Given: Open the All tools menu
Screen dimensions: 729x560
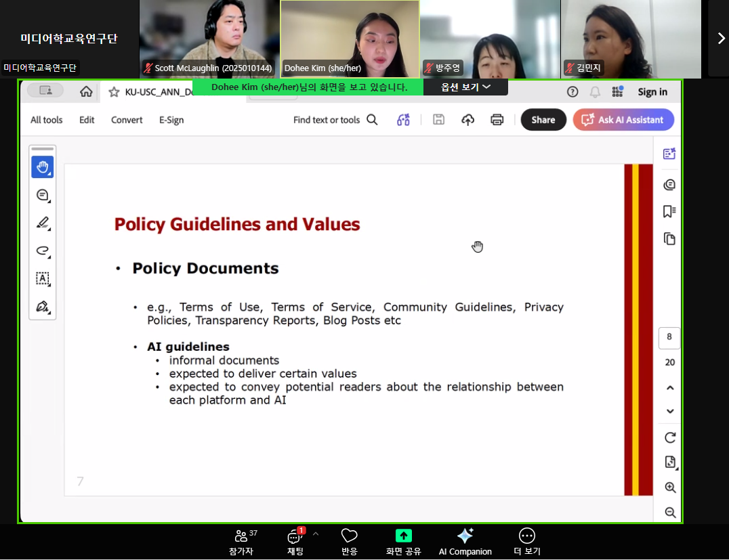Looking at the screenshot, I should click(x=46, y=120).
